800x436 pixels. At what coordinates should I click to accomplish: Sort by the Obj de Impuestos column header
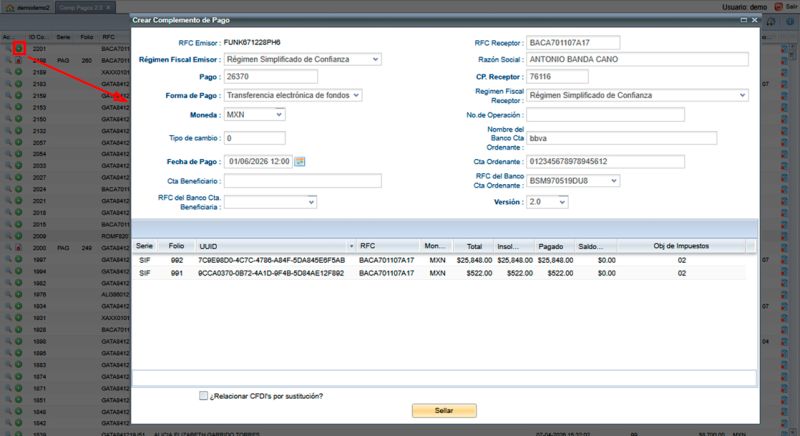tap(681, 246)
